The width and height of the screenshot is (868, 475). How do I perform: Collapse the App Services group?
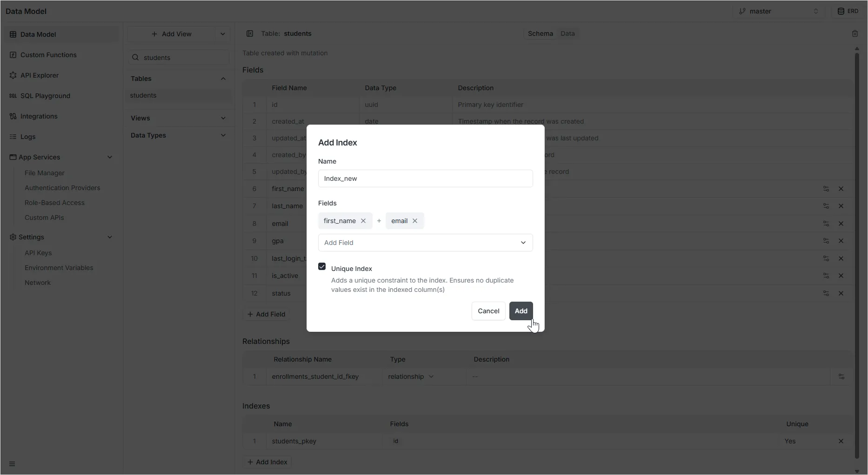[110, 157]
